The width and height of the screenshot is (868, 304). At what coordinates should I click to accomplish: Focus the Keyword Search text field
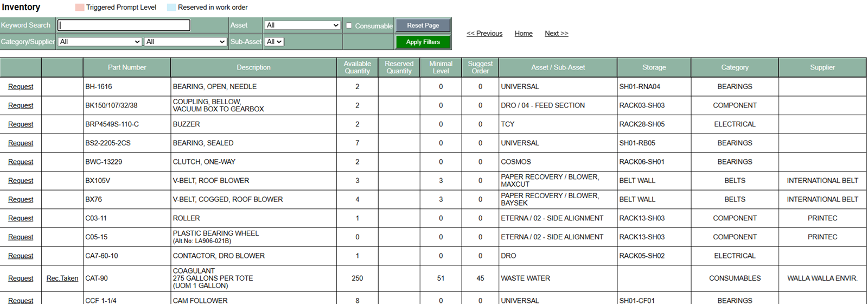point(124,25)
